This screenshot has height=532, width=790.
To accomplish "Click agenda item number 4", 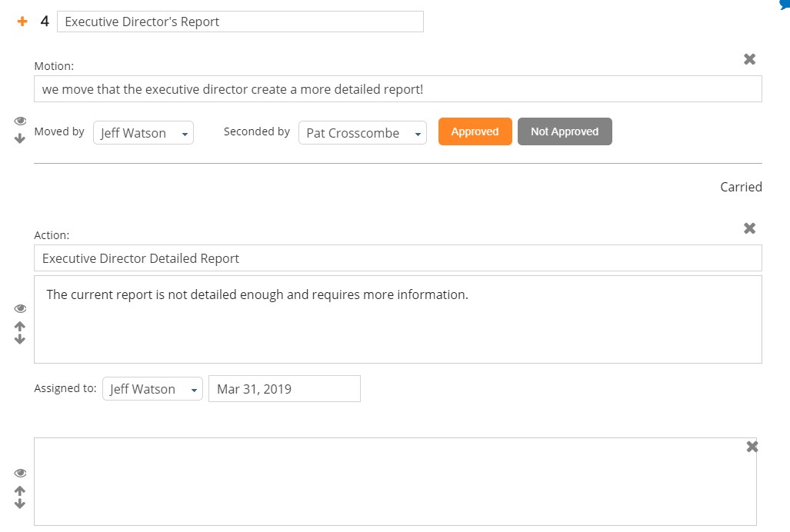I will pos(45,21).
